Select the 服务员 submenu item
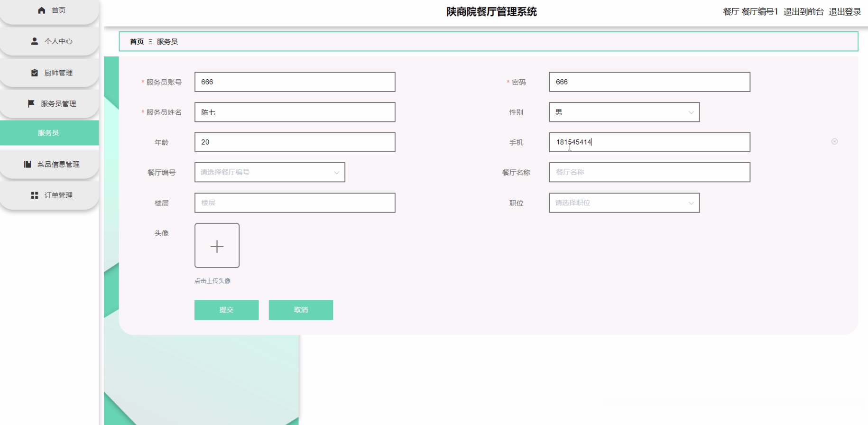 click(x=49, y=133)
